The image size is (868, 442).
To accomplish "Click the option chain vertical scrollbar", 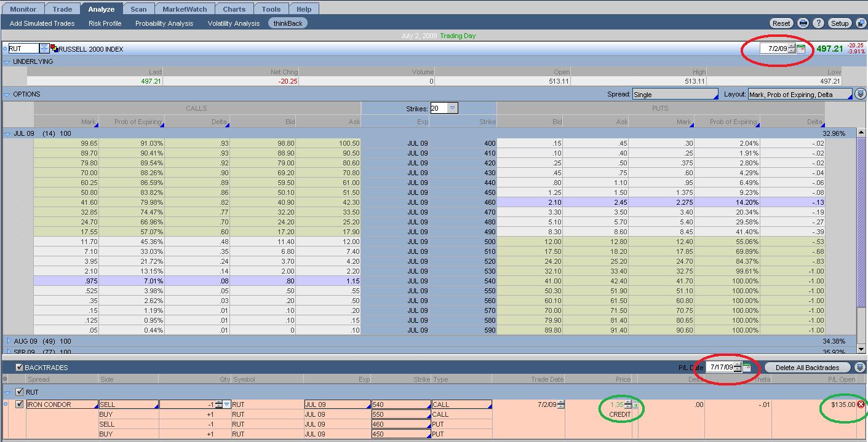I will click(x=861, y=234).
